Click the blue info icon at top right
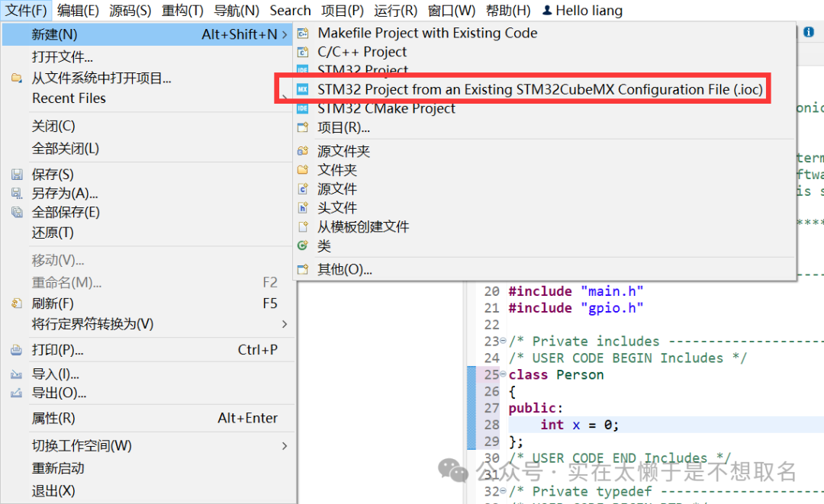The width and height of the screenshot is (824, 504). [809, 32]
